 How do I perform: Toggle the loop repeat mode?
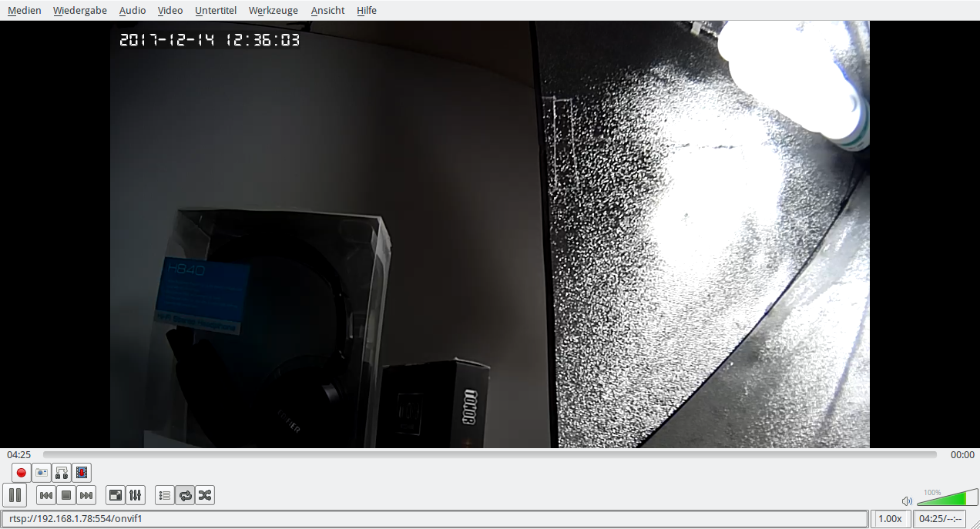(185, 495)
